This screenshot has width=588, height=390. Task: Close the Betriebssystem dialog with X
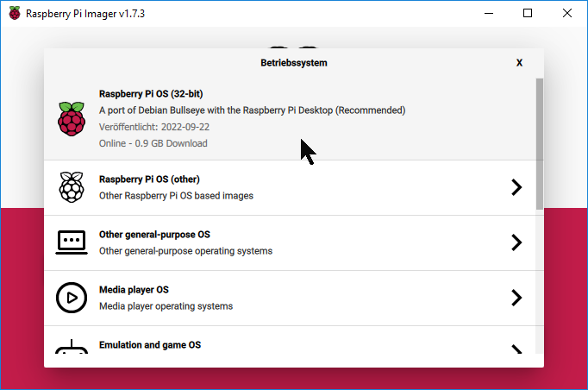[x=519, y=63]
